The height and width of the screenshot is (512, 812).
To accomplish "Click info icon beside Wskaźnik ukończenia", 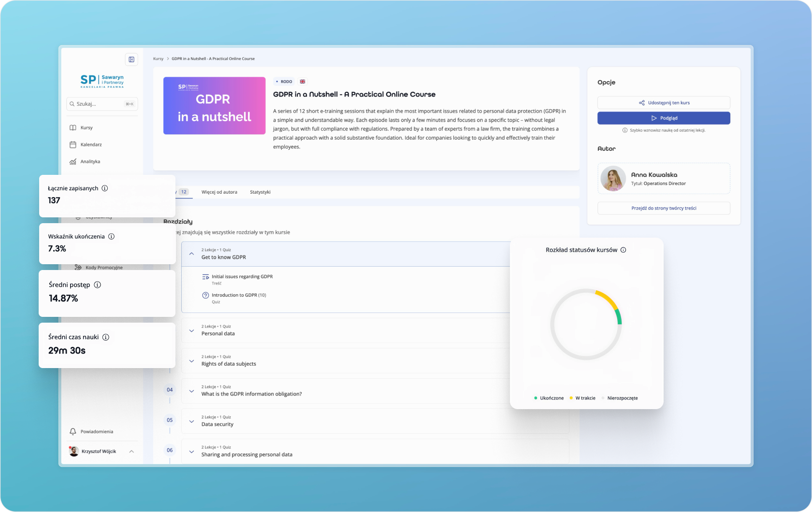I will coord(111,237).
